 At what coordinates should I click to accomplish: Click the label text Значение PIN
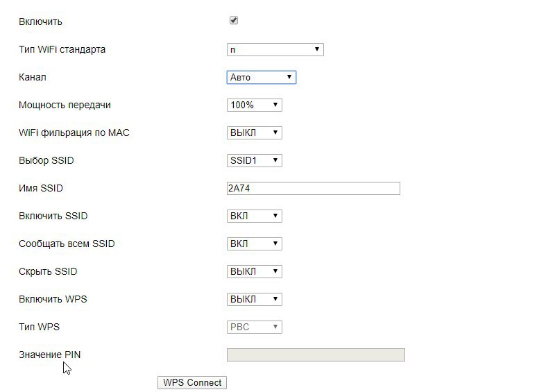point(49,355)
